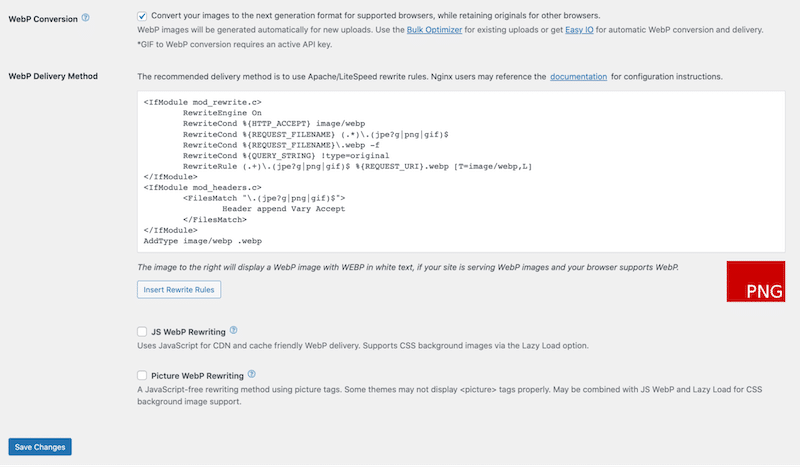This screenshot has height=467, width=800.
Task: Open help icon beside Picture WebP Rewriting
Action: (251, 375)
